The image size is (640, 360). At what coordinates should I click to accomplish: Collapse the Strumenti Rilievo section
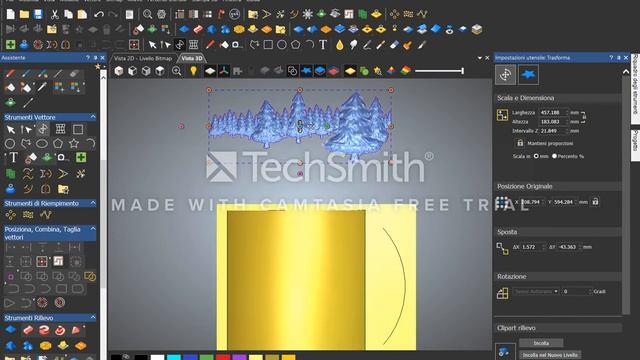[93, 318]
